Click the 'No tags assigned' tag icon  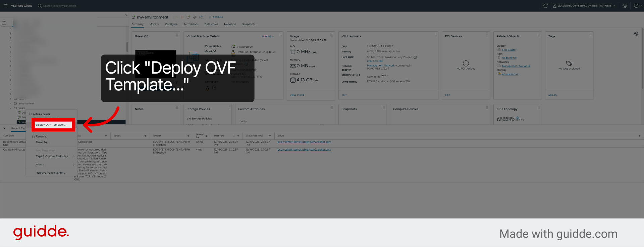tap(569, 63)
